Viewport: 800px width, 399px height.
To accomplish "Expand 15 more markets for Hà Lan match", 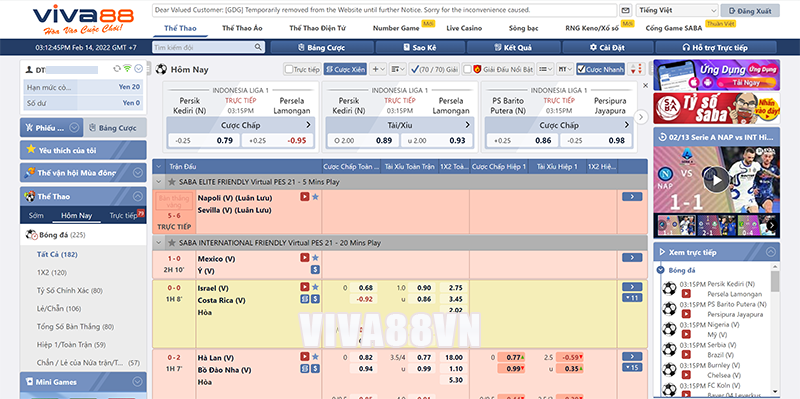I will (632, 367).
